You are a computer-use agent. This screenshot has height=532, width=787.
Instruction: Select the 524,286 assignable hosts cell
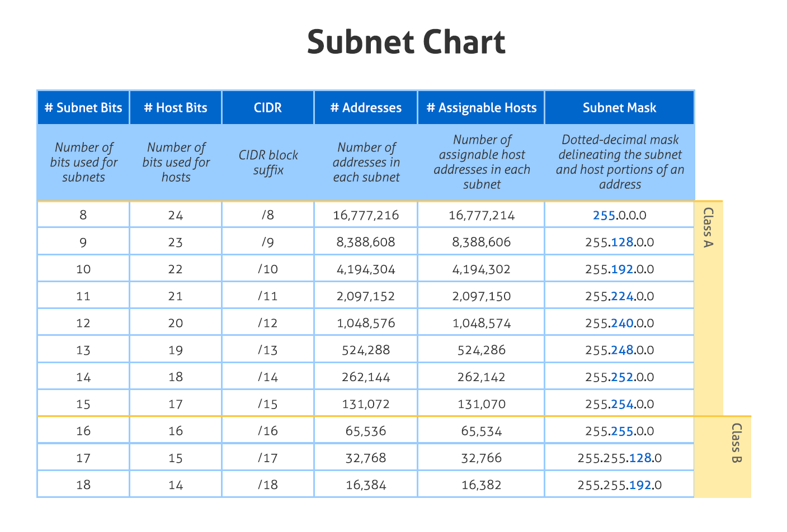(x=481, y=350)
